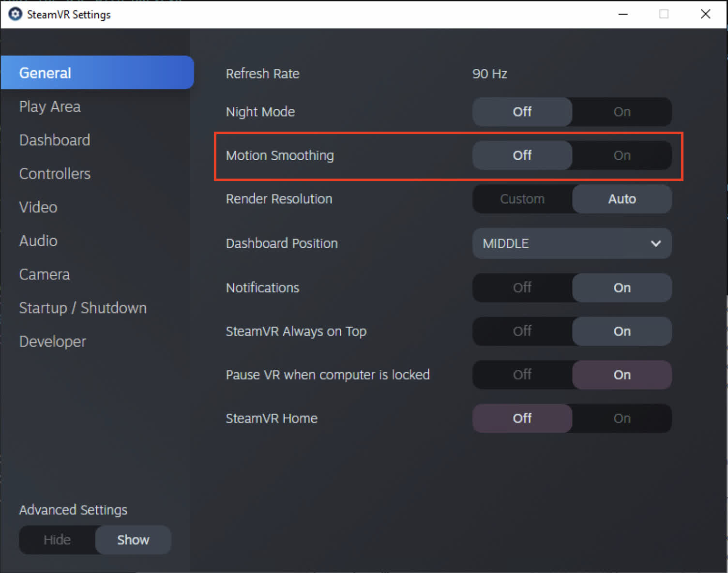728x573 pixels.
Task: Turn Night Mode on
Action: coord(622,112)
